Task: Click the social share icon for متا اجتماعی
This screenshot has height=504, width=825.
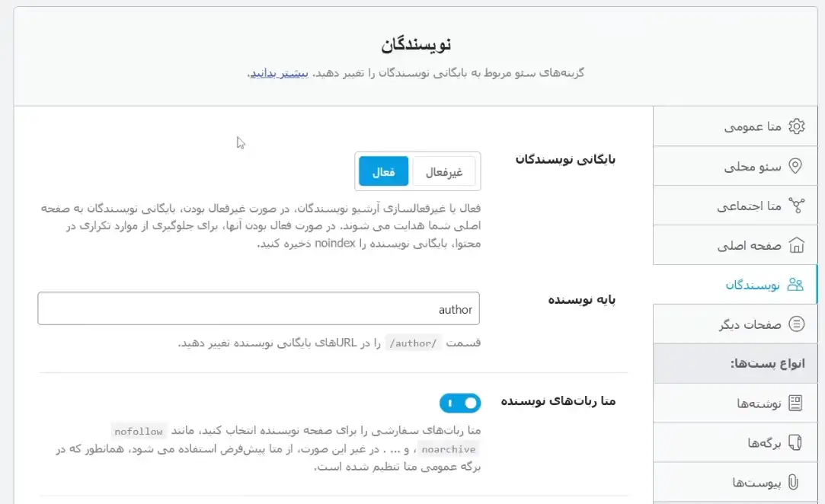Action: (x=796, y=206)
